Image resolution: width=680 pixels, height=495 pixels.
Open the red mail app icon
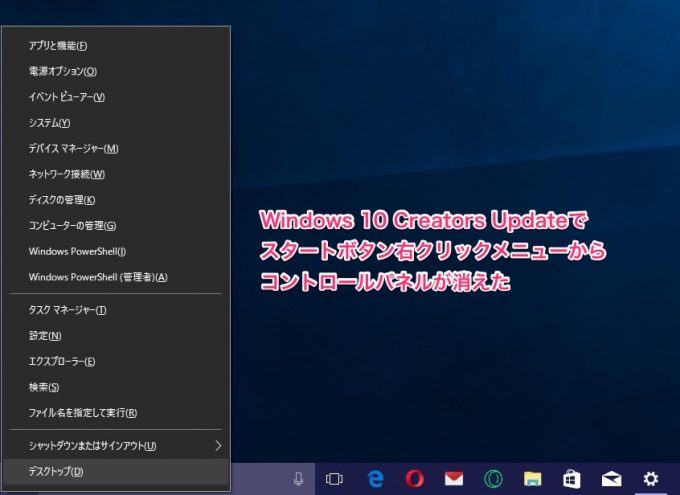[454, 479]
